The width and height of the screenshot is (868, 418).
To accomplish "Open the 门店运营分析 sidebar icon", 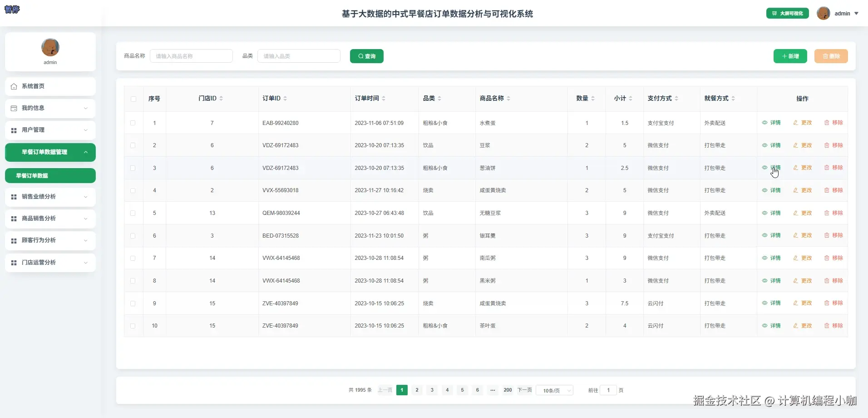I will [14, 262].
